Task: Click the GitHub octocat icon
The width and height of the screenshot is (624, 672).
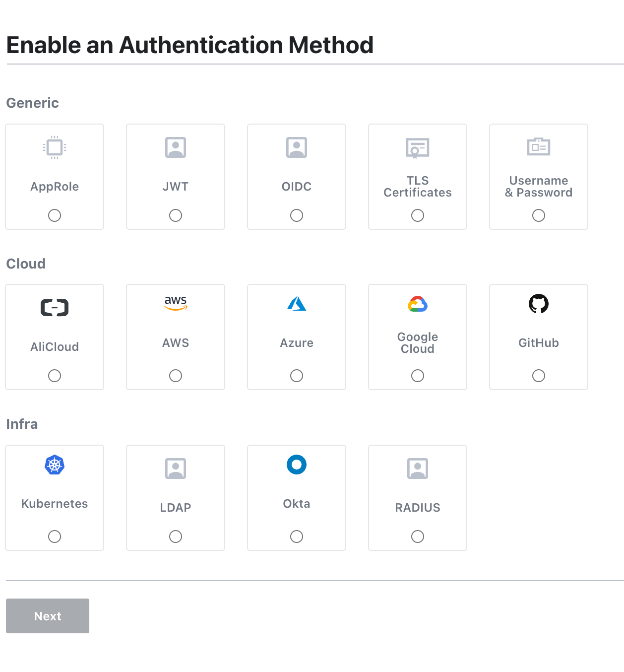Action: point(538,304)
